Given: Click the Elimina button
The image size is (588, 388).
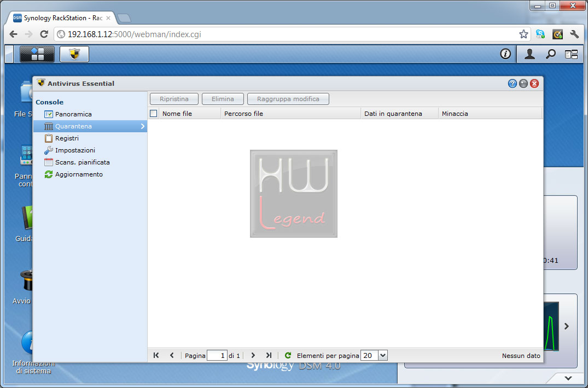Looking at the screenshot, I should (x=223, y=99).
